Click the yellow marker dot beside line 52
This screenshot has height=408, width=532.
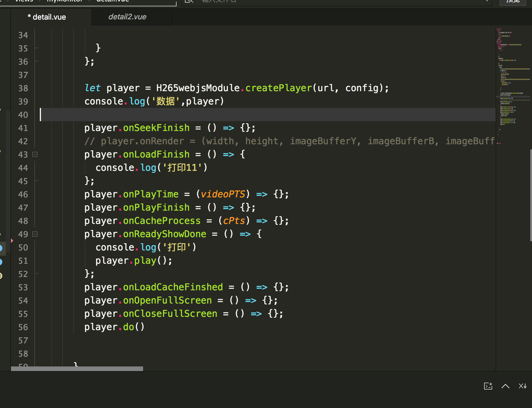[1, 276]
